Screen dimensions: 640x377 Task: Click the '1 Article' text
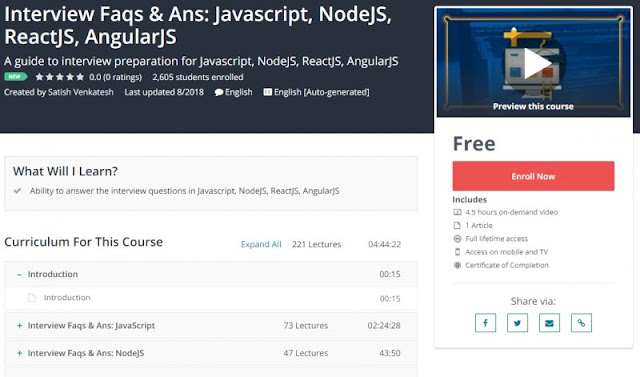point(479,225)
